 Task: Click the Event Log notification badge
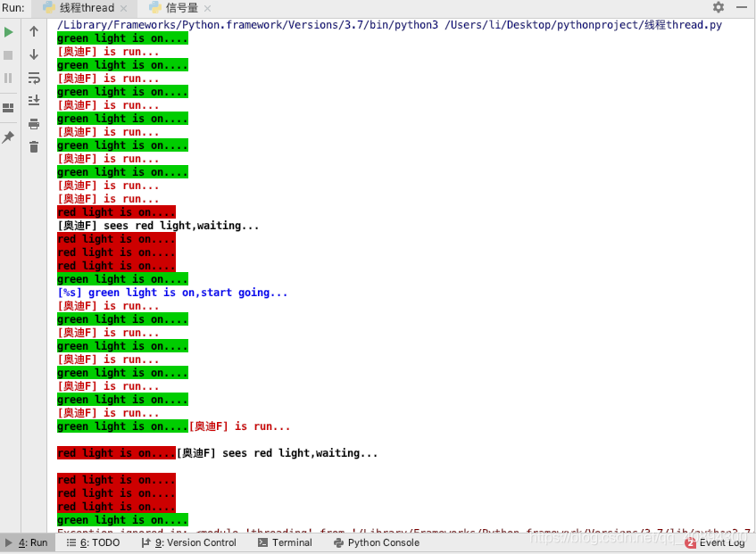(691, 543)
